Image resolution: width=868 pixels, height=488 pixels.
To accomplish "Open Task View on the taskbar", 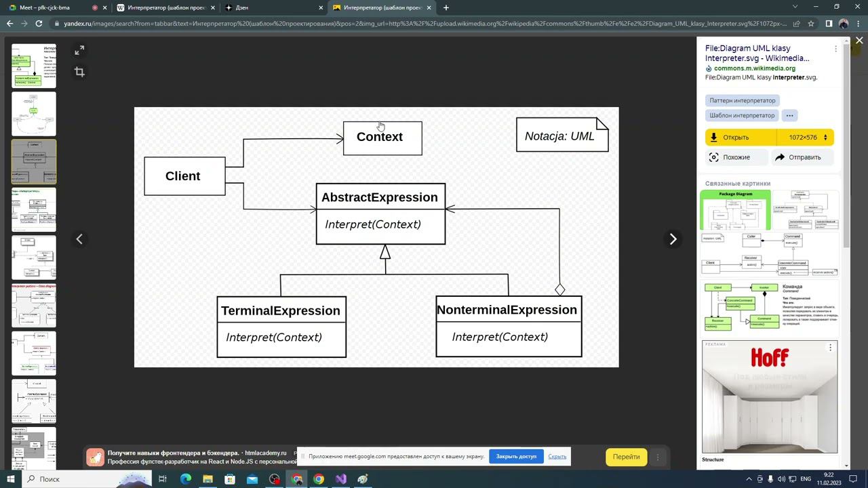I will [x=163, y=479].
